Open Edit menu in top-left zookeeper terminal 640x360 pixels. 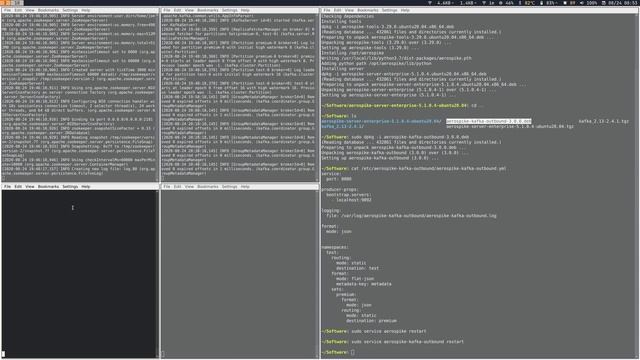coord(18,10)
